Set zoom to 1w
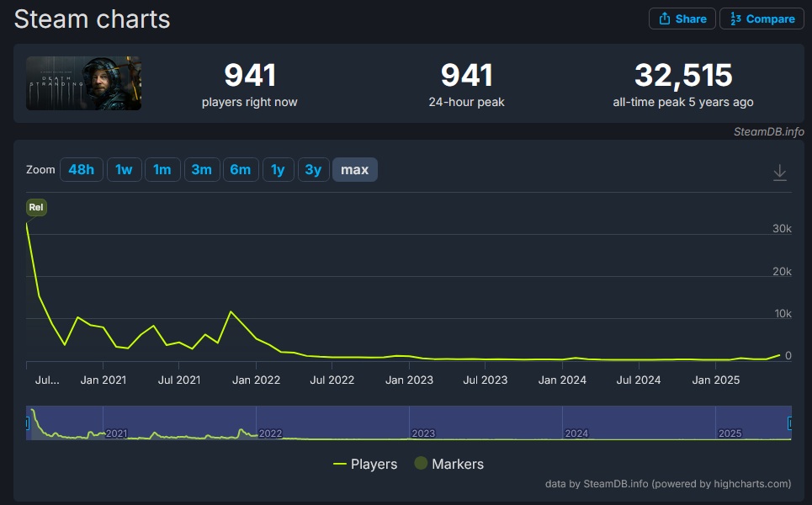This screenshot has height=505, width=812. (x=124, y=169)
